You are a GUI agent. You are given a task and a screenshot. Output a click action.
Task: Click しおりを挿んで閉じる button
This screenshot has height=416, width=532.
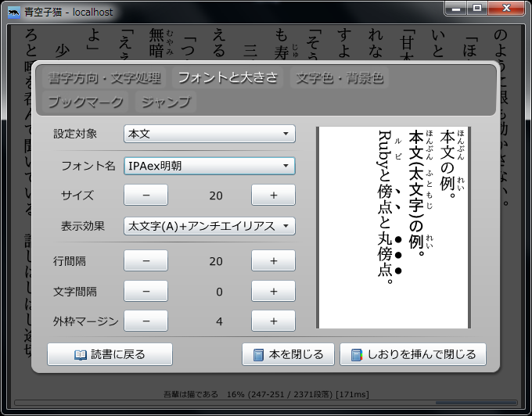point(413,355)
